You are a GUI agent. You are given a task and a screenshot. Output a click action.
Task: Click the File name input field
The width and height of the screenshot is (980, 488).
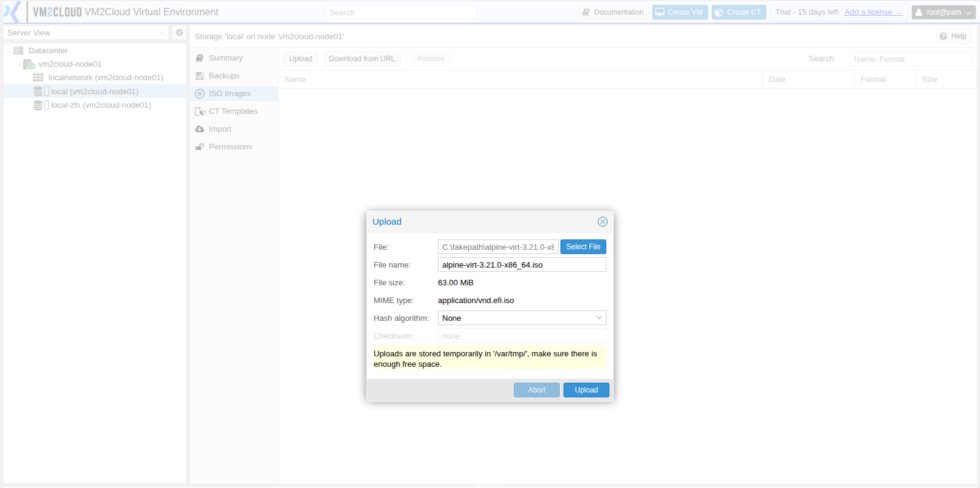tap(522, 265)
